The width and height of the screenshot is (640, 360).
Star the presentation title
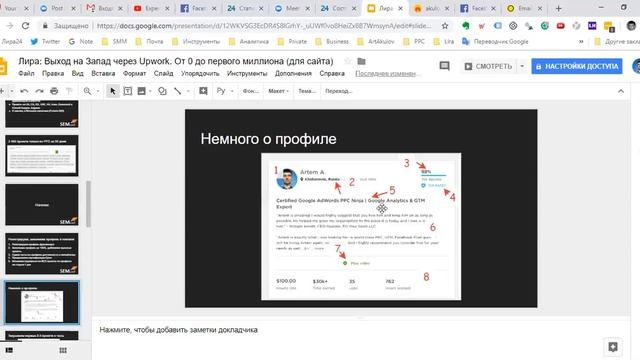click(347, 61)
